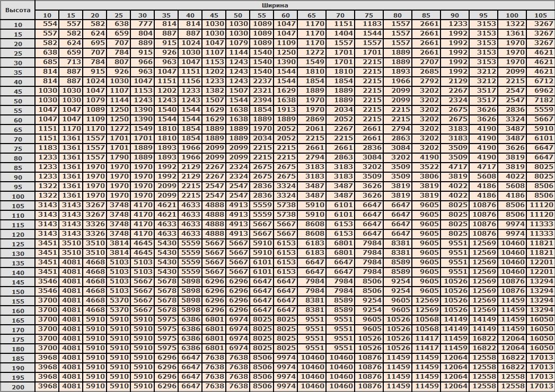Select height row header 100
The height and width of the screenshot is (392, 555).
(18, 196)
